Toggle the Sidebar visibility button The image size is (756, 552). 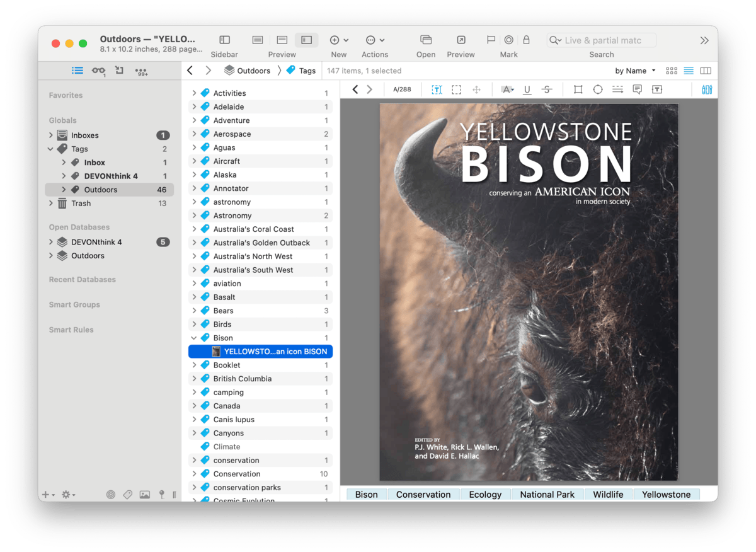point(224,40)
